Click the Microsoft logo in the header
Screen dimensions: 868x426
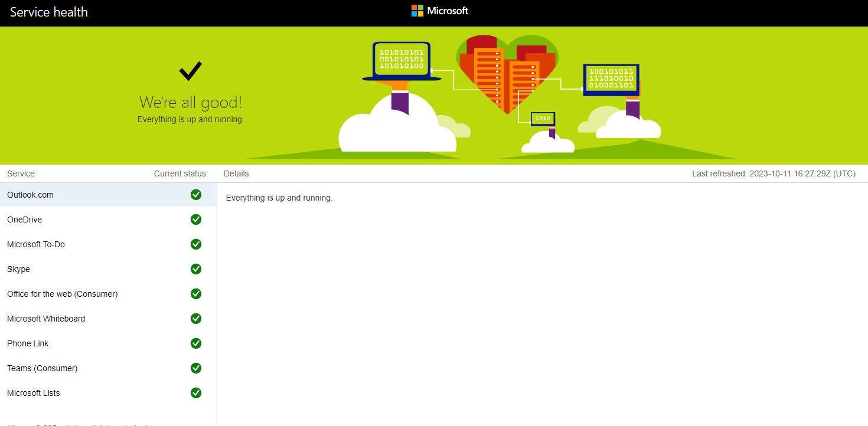(x=439, y=10)
